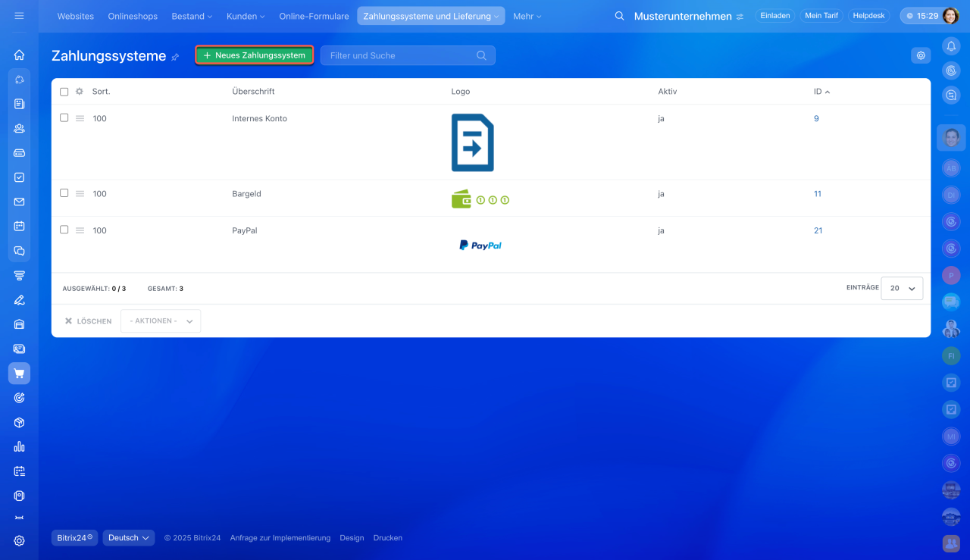The width and height of the screenshot is (970, 560).
Task: Click the mail icon in left sidebar
Action: point(19,202)
